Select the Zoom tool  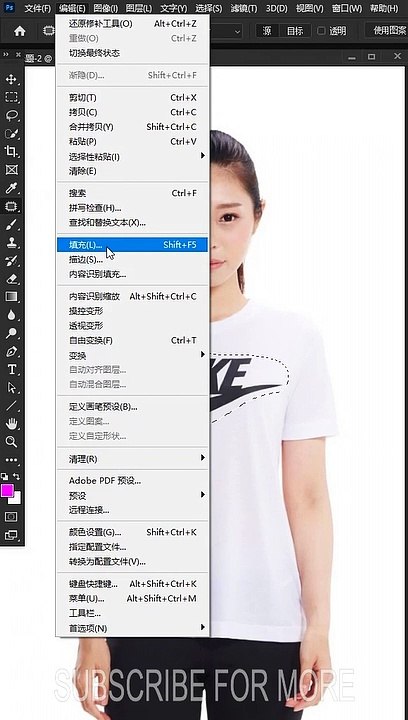(11, 442)
